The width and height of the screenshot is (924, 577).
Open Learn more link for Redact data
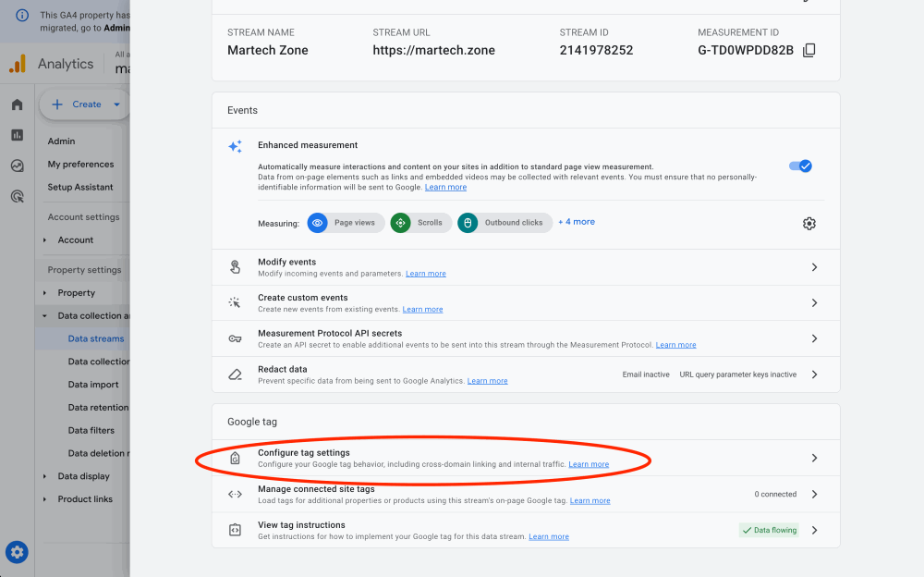click(x=487, y=381)
